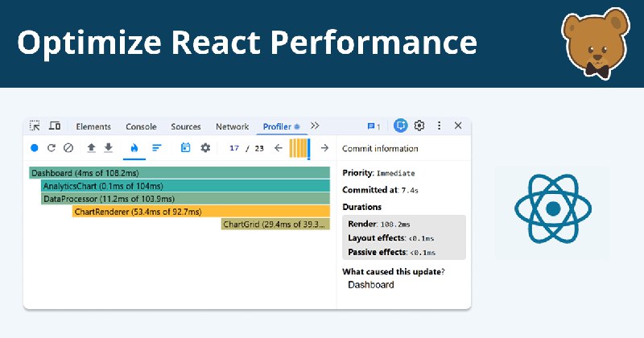Go to previous commit arrow
Viewport: 644px width, 338px height.
tap(279, 148)
